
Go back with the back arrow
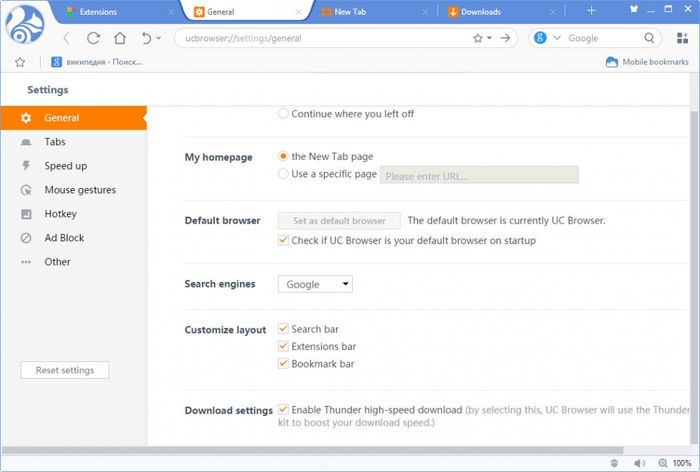(67, 38)
